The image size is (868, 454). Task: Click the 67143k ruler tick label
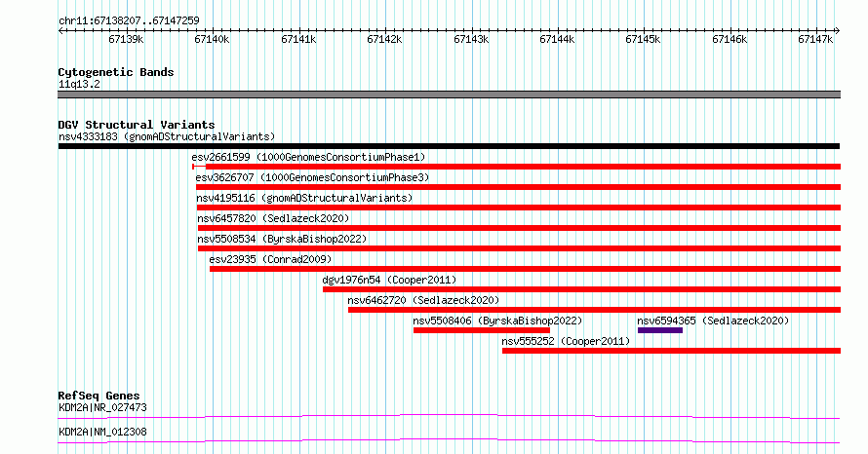click(x=471, y=40)
